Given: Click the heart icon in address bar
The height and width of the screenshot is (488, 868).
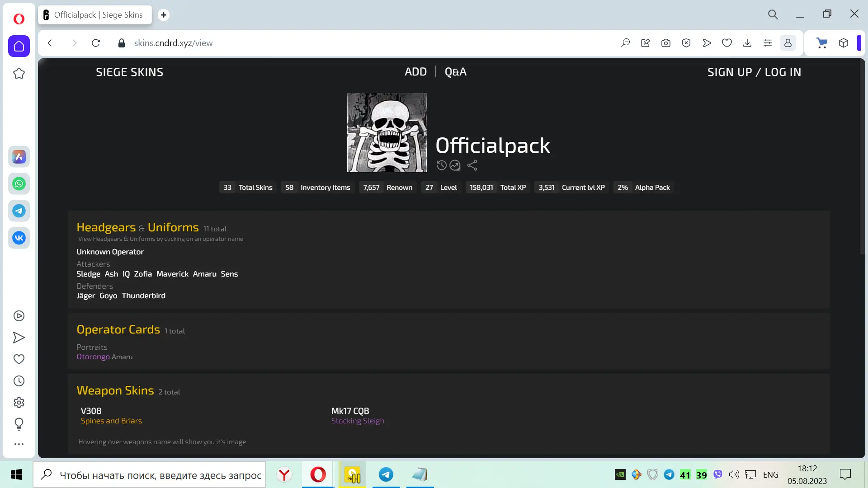Looking at the screenshot, I should (727, 43).
